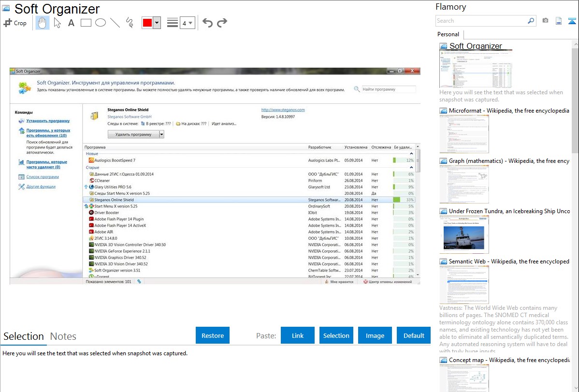Open the Graph (mathematics) snapshot thumbnail
The image size is (579, 392).
(x=464, y=184)
